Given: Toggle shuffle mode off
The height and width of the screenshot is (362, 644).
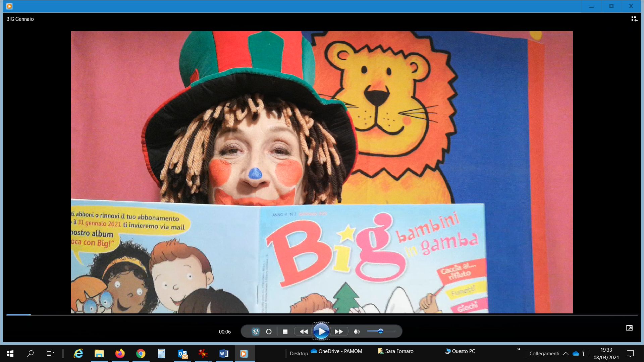Looking at the screenshot, I should click(256, 331).
